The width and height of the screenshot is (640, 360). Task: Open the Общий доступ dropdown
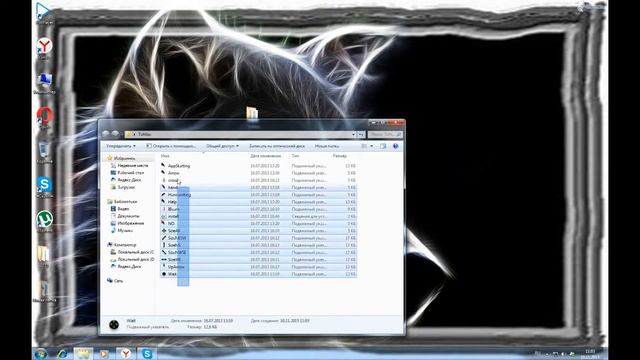coord(222,146)
